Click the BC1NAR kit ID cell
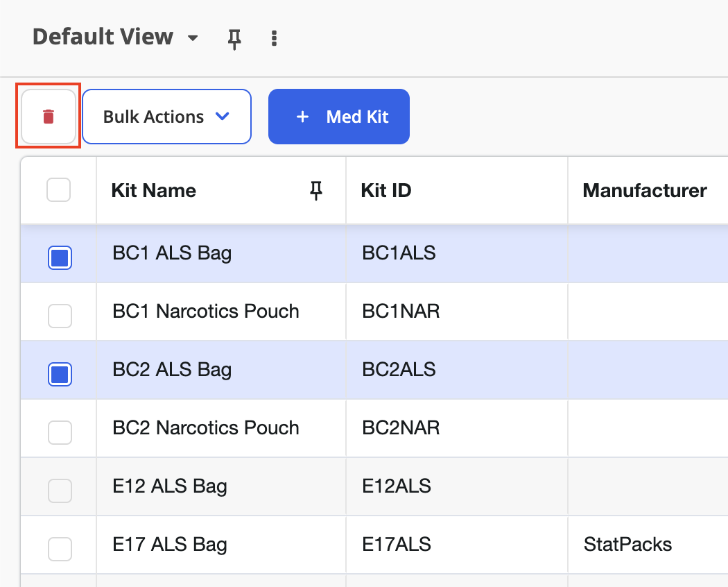 pyautogui.click(x=457, y=312)
